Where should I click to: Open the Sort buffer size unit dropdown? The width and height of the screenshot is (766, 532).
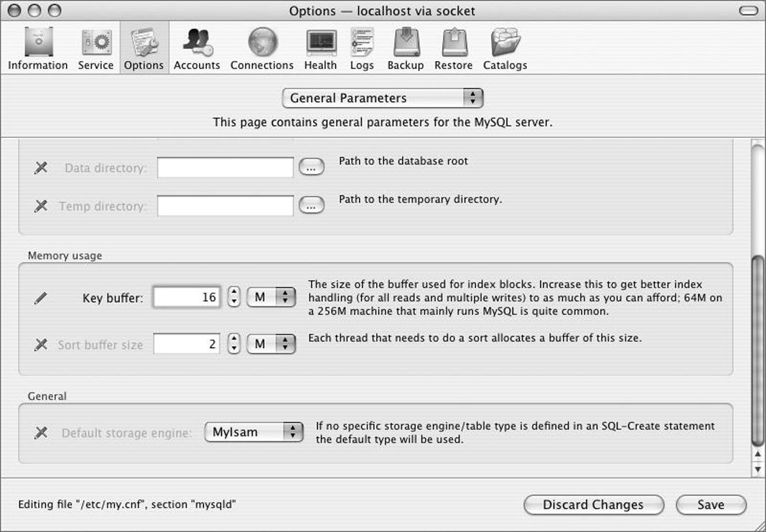pyautogui.click(x=271, y=344)
